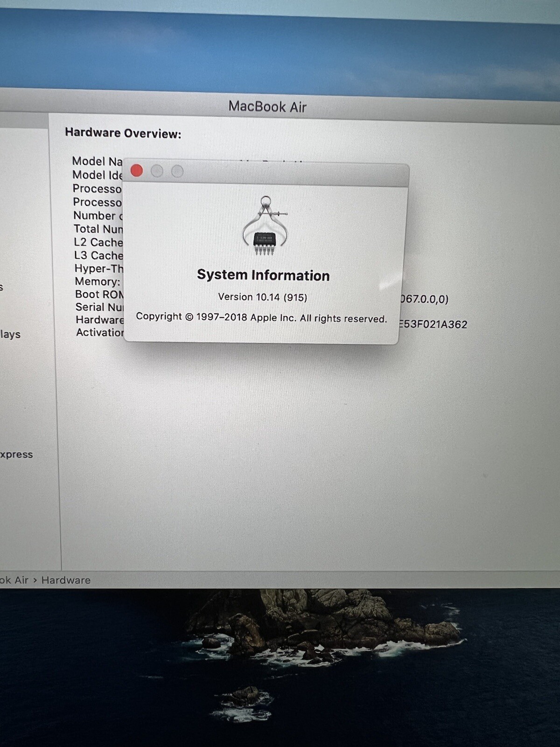Select the 'Model Name' row label
The image size is (560, 747).
(97, 161)
